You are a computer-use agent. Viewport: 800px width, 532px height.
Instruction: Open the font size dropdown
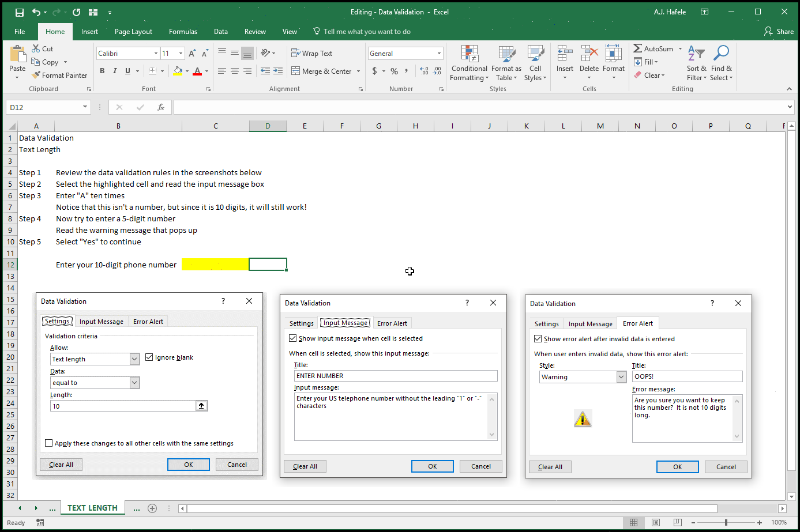pos(181,54)
